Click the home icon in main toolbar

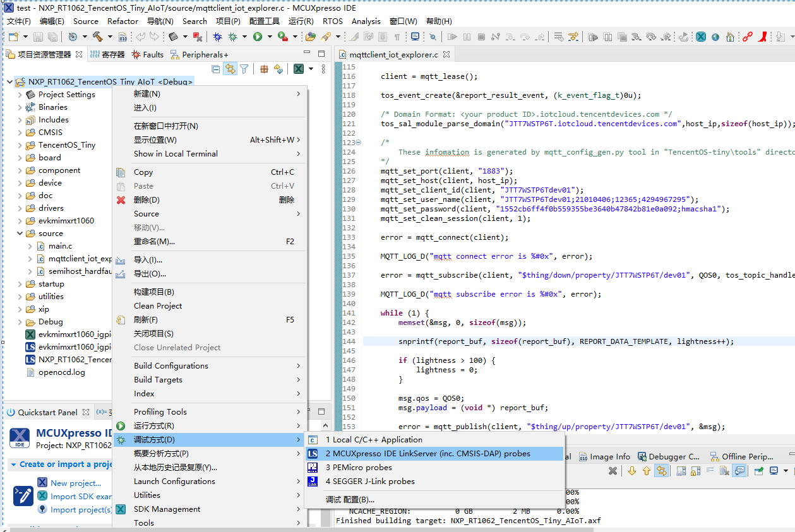pyautogui.click(x=730, y=37)
